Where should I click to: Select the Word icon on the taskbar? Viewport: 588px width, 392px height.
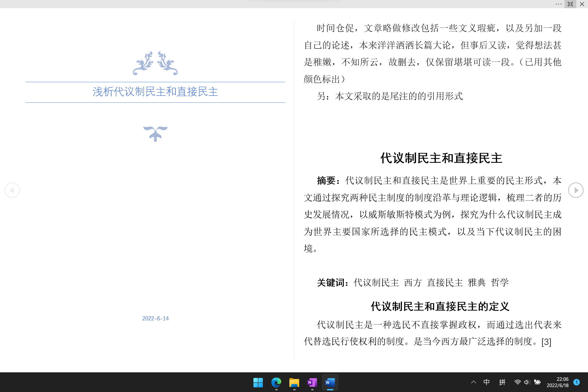pos(330,382)
